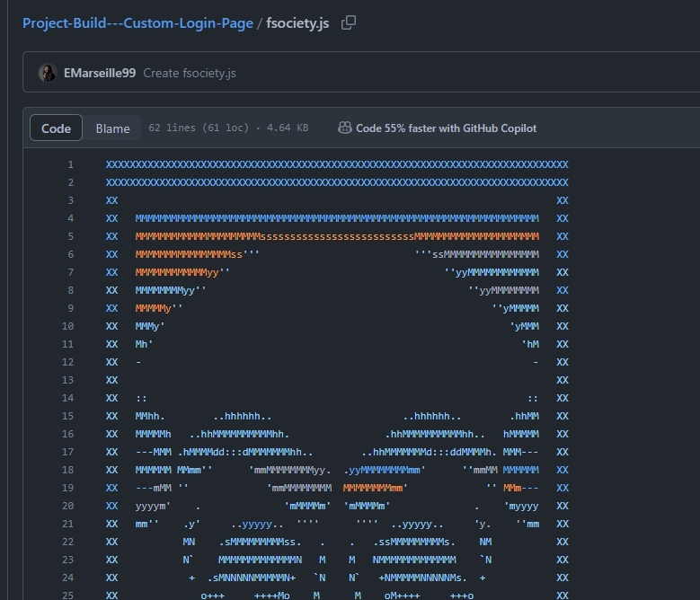The width and height of the screenshot is (700, 600).
Task: Select line number 22
Action: pos(68,542)
